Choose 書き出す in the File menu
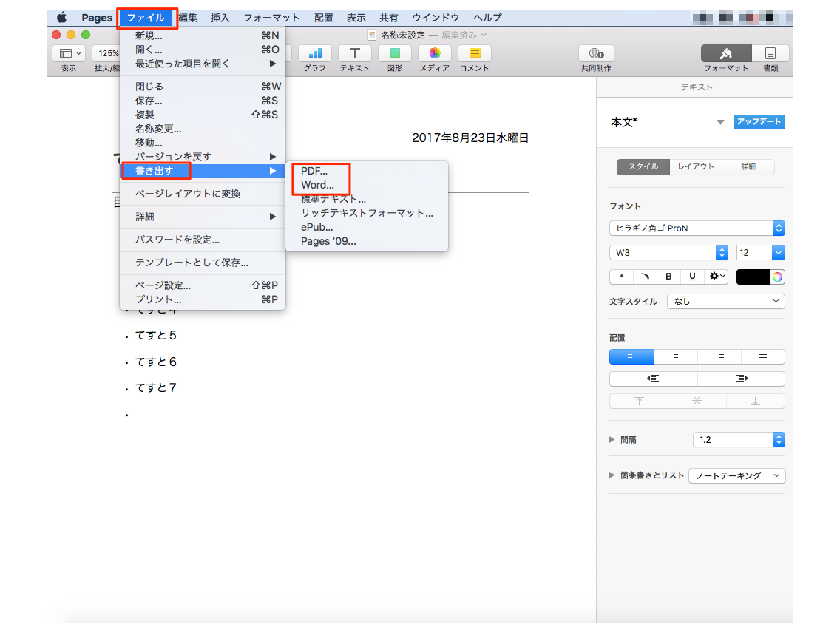 (203, 171)
